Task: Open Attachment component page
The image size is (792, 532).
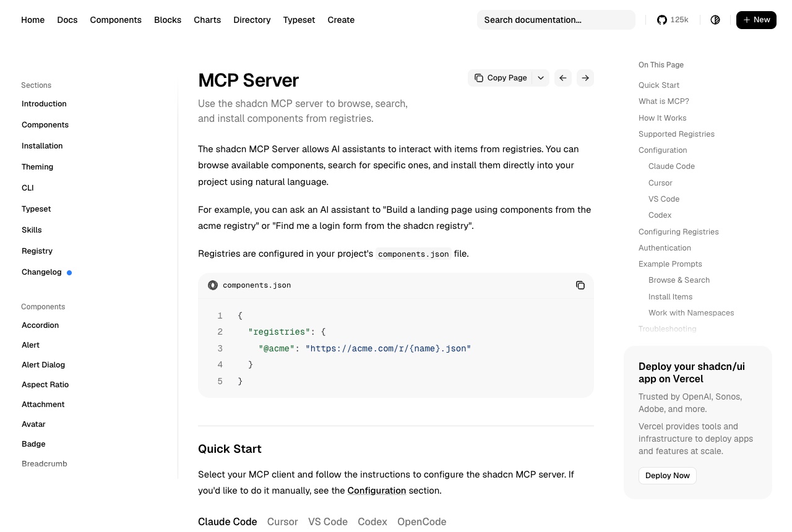Action: coord(43,405)
